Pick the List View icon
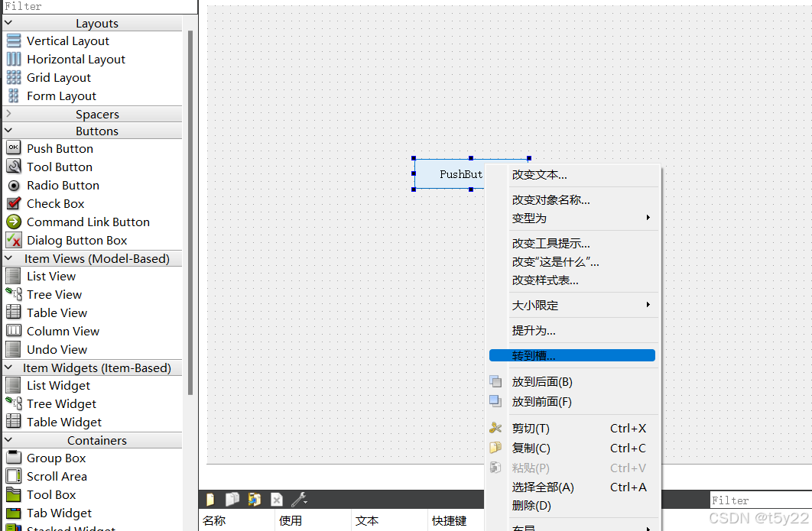This screenshot has width=812, height=531. 14,276
